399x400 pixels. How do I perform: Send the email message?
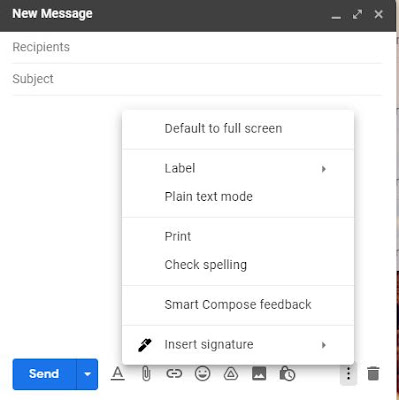[x=44, y=374]
